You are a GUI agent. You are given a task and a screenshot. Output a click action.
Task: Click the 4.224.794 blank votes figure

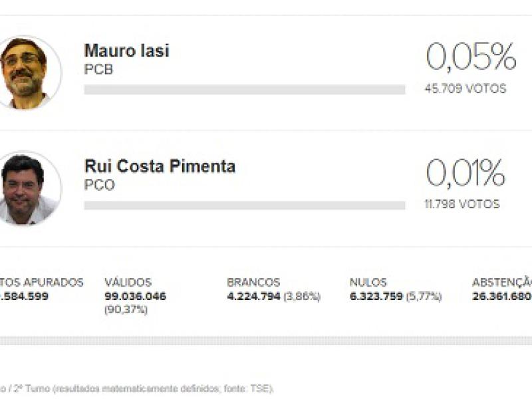(253, 297)
